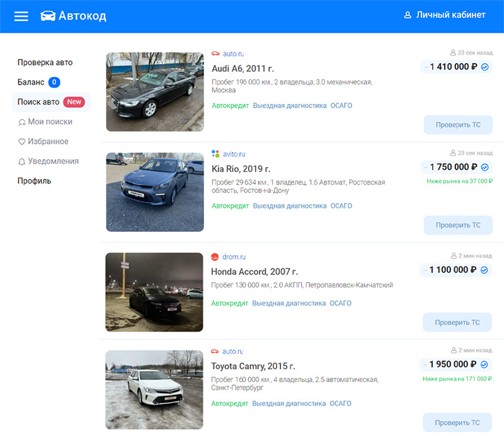504x438 pixels.
Task: Go to Мои поиски
Action: point(50,122)
